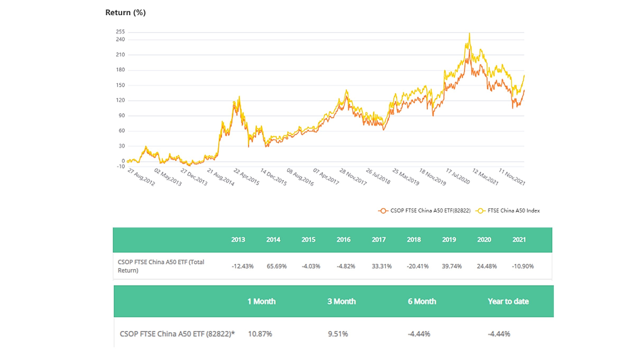The image size is (644, 353).
Task: Click the -20.41% return value for 2018
Action: point(417,266)
